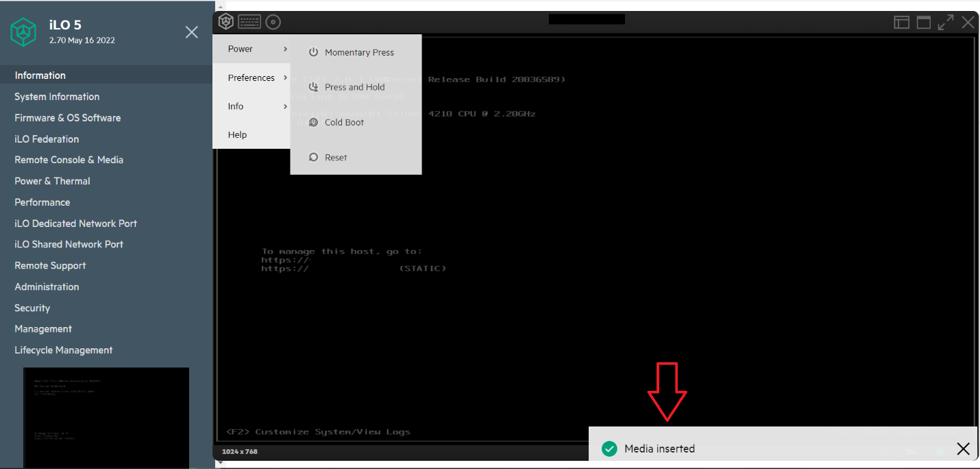Open the virtual media disc icon

(273, 22)
